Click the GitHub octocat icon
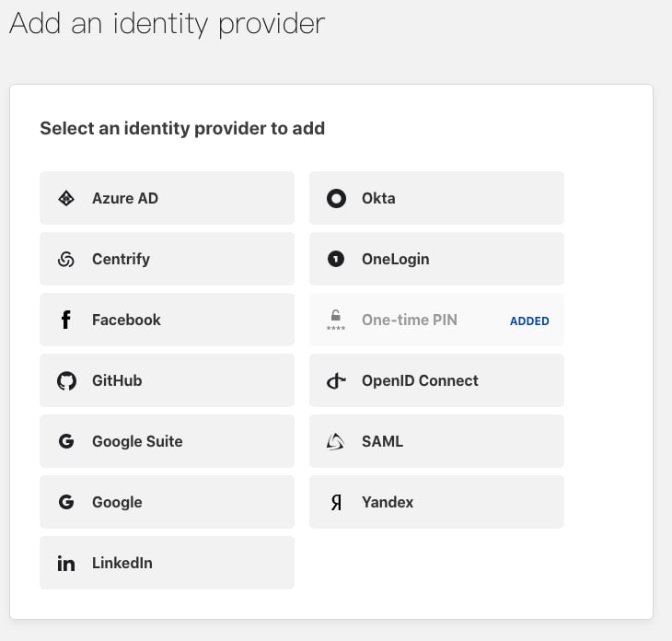This screenshot has height=641, width=672. click(x=66, y=380)
